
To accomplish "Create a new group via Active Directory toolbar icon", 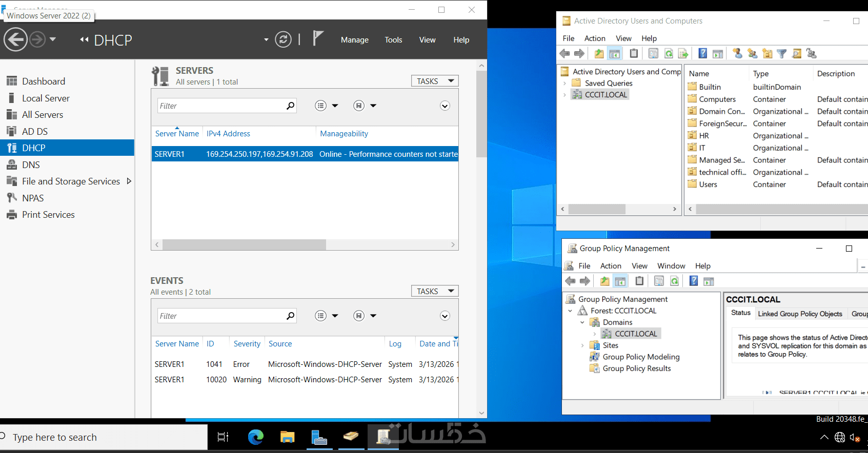I will pyautogui.click(x=752, y=53).
